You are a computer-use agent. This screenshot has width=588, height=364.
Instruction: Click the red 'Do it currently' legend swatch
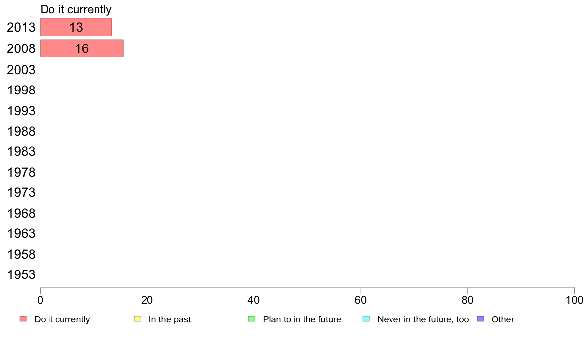[23, 319]
